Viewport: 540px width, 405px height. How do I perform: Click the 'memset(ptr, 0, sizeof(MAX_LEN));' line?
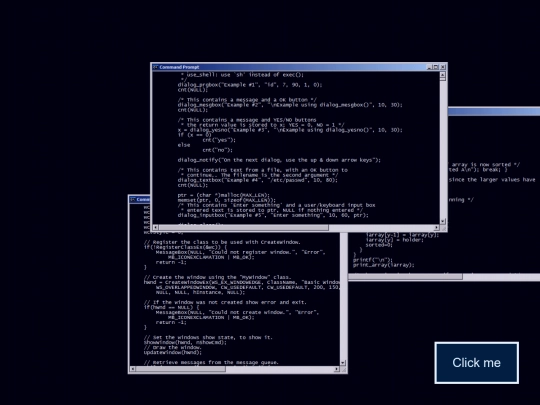click(x=227, y=200)
